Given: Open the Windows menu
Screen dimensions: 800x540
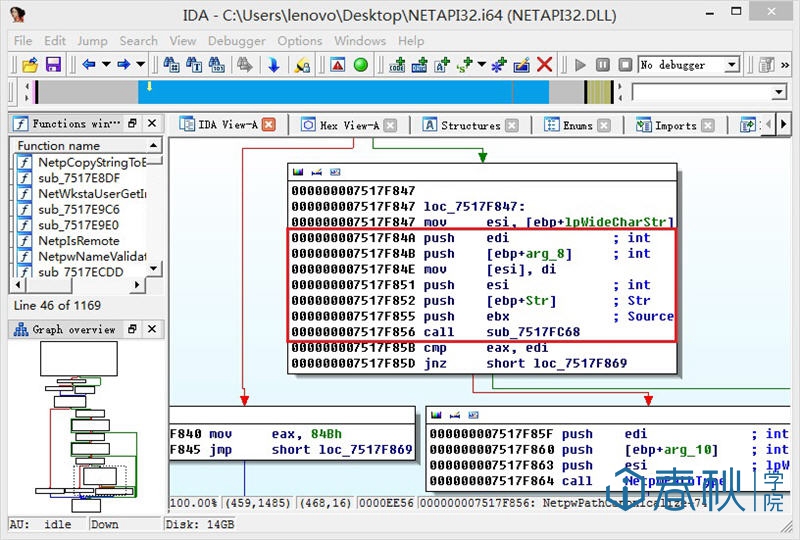Looking at the screenshot, I should [360, 41].
